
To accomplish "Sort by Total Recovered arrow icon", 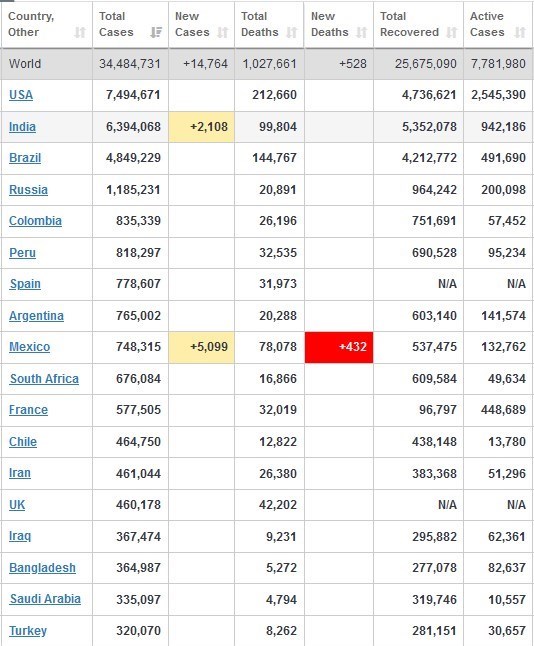I will click(x=452, y=32).
